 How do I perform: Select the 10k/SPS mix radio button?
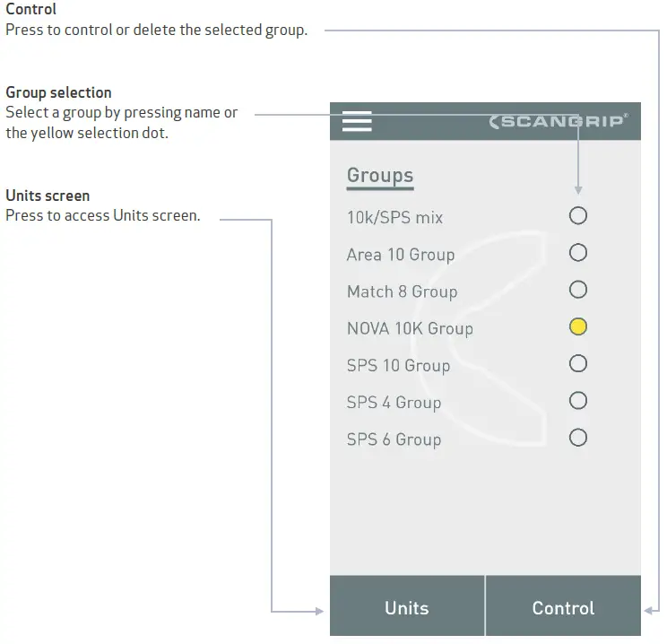pos(578,215)
